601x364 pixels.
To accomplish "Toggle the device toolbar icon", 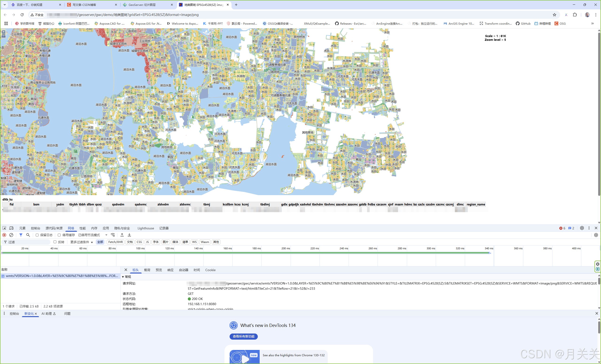I will pos(11,228).
